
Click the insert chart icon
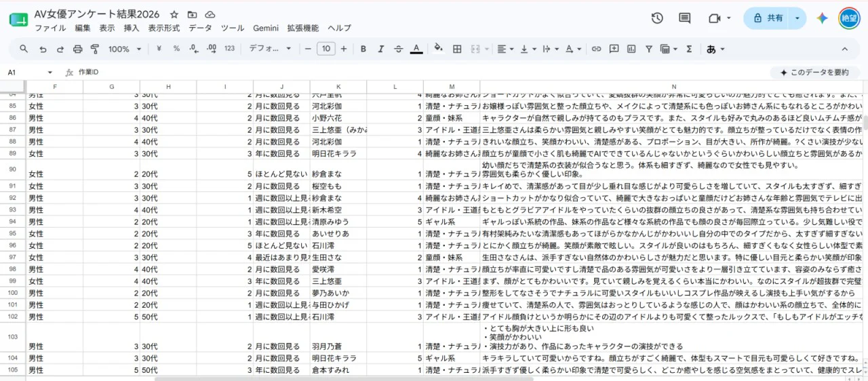pyautogui.click(x=631, y=49)
